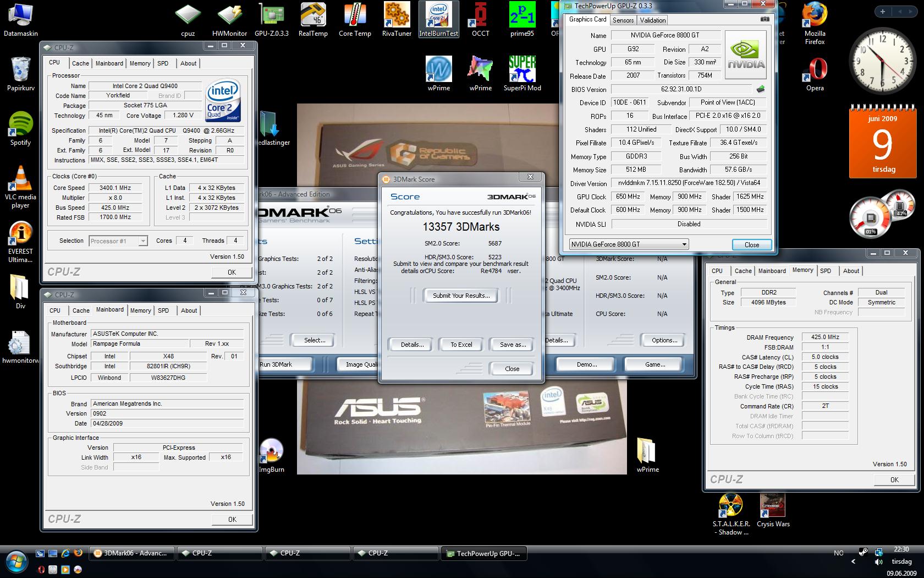
Task: Click OK in the top CPU-Z processor window
Action: click(232, 272)
